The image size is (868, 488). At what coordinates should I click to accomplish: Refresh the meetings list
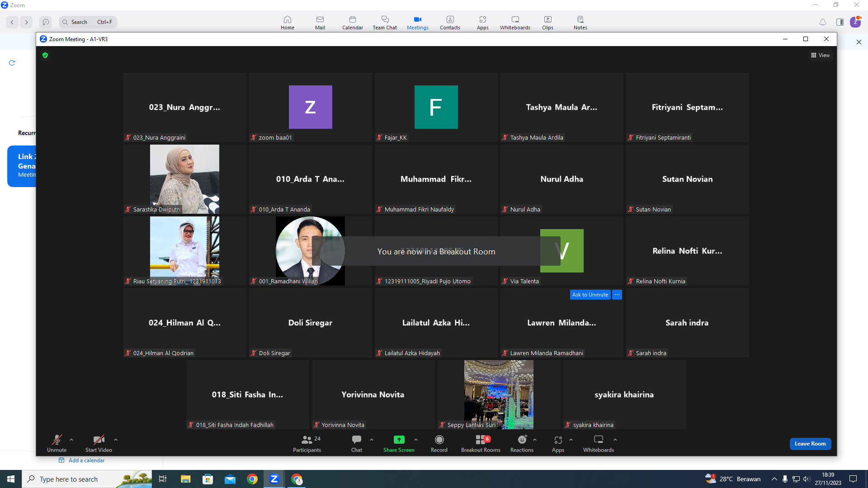[12, 63]
